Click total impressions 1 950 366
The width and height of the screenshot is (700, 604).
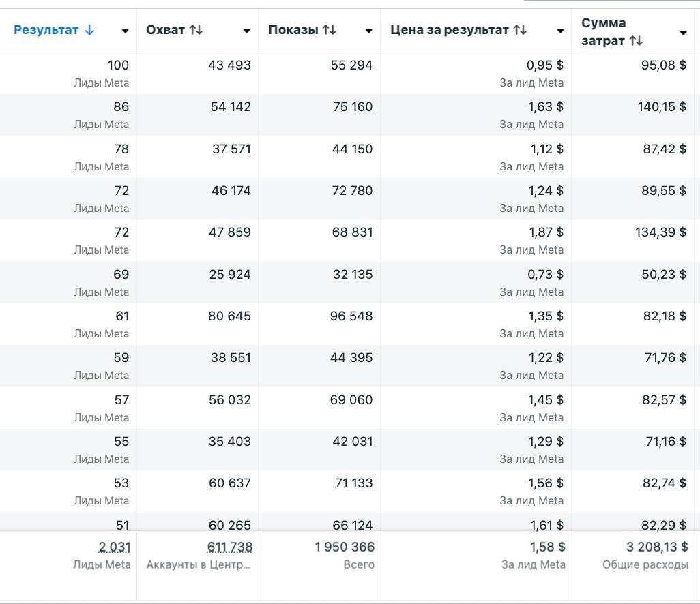[x=345, y=547]
